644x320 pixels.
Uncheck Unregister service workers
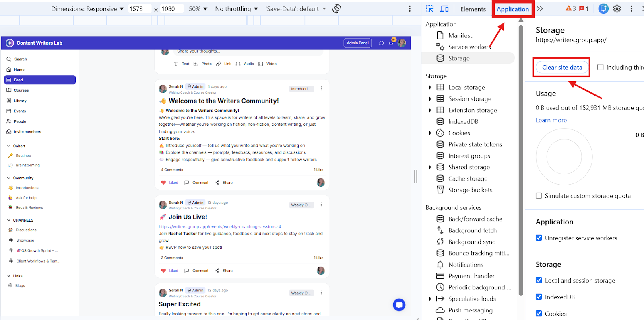(x=539, y=238)
